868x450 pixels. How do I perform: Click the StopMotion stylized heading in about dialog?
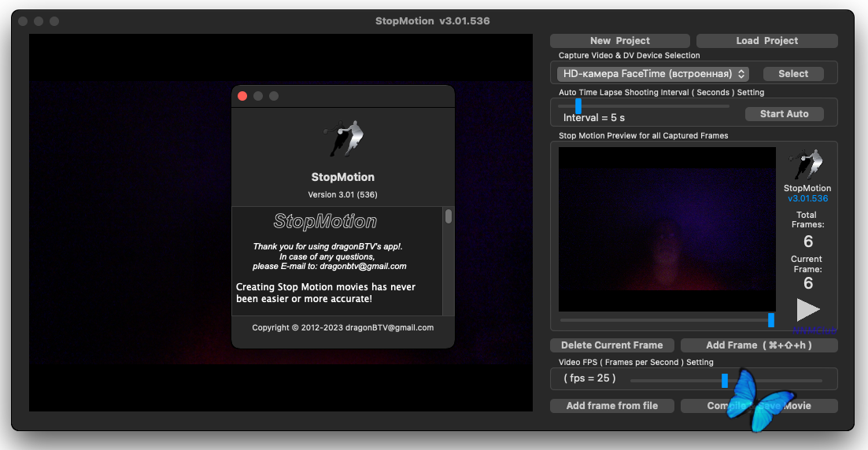point(325,222)
